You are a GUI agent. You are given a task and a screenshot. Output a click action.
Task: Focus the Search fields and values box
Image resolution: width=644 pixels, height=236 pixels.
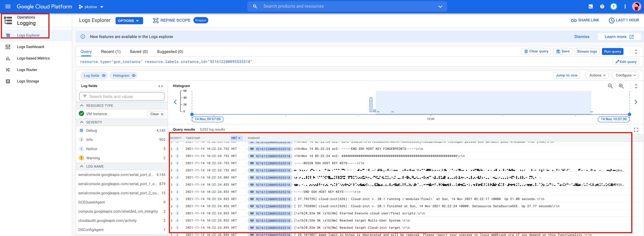tap(122, 96)
